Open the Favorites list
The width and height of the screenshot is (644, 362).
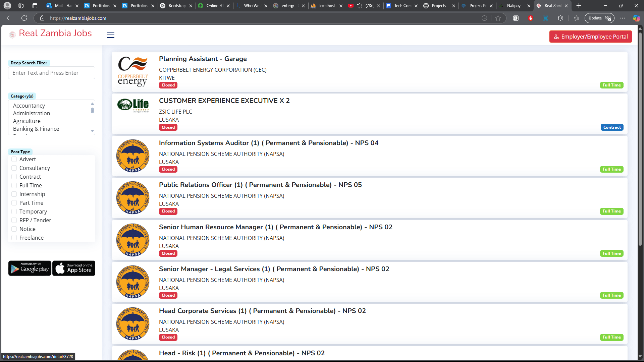(x=577, y=18)
